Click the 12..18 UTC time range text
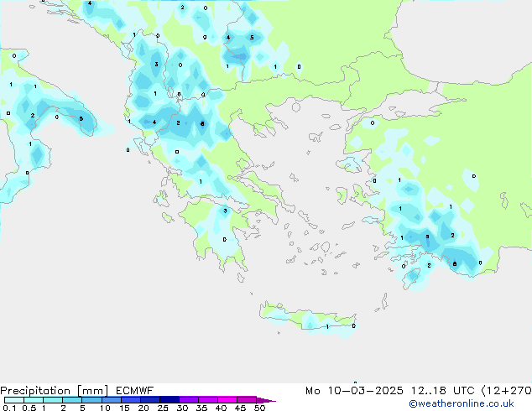 point(432,391)
